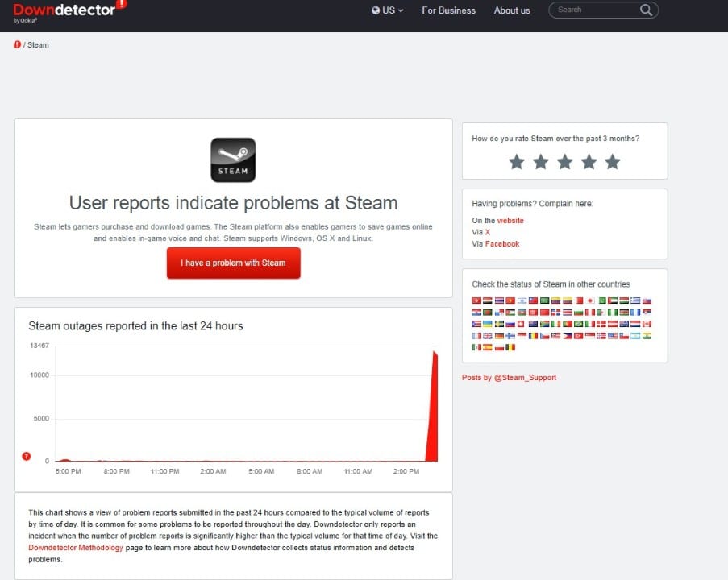This screenshot has width=728, height=580.
Task: Open the "website" complaint link
Action: (x=510, y=221)
